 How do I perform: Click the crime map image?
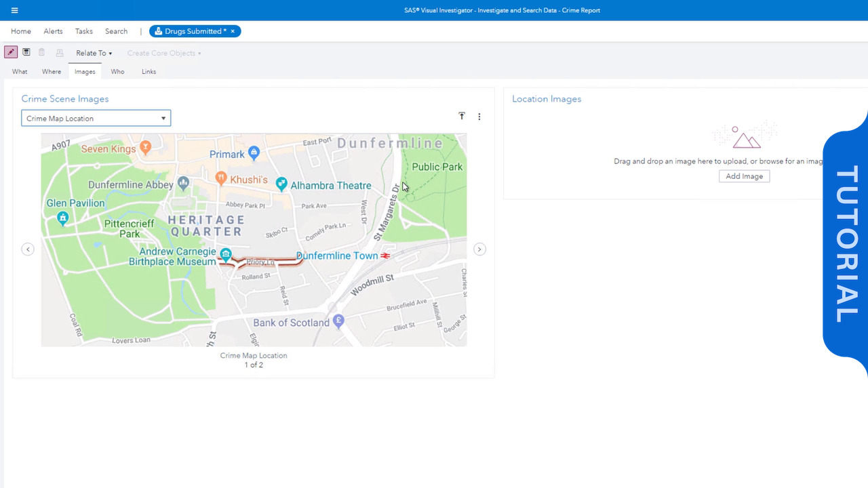coord(254,240)
